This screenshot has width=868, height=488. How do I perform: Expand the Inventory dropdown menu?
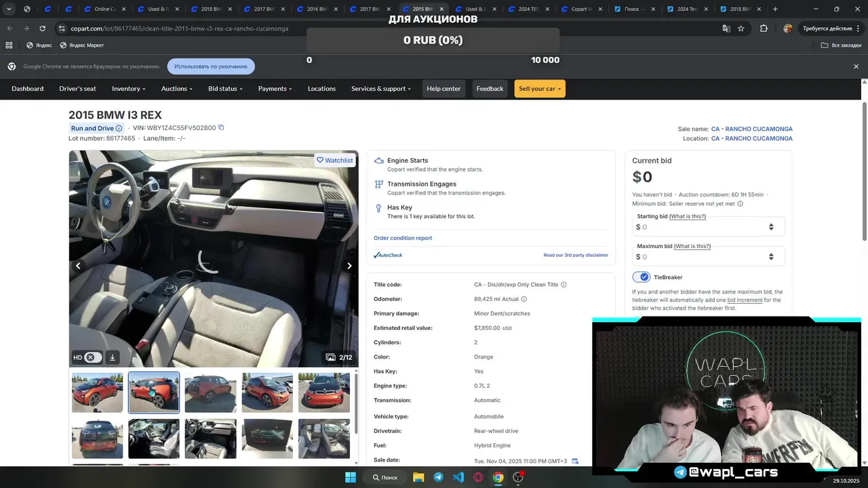(128, 89)
